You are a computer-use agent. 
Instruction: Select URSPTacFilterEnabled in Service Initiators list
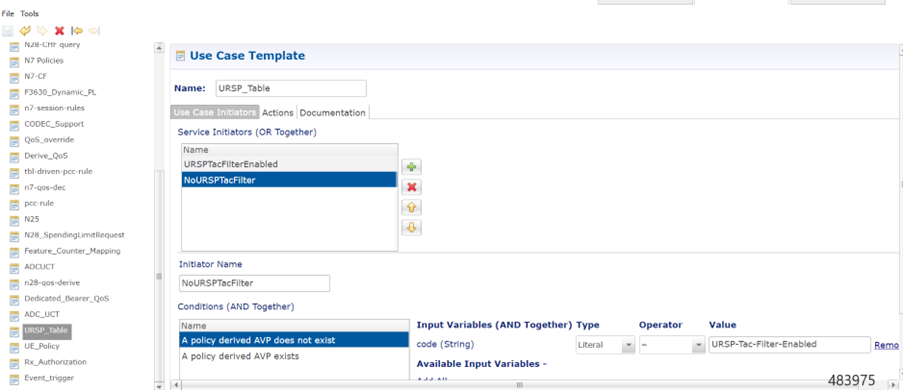coord(289,164)
